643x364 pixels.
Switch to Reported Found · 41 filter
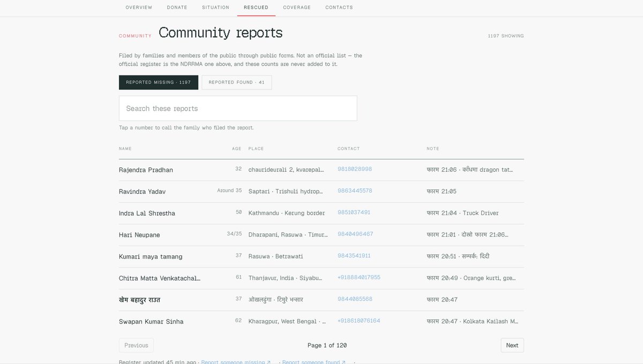[x=237, y=82]
